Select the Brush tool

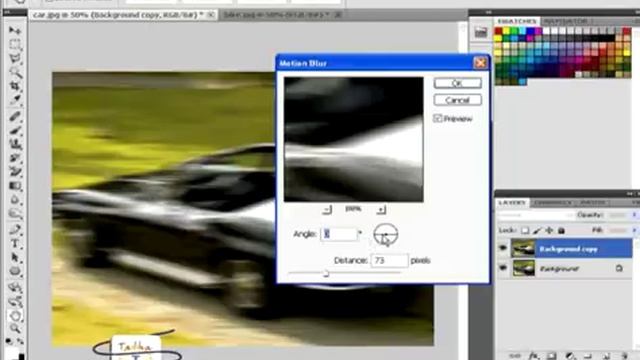15,131
